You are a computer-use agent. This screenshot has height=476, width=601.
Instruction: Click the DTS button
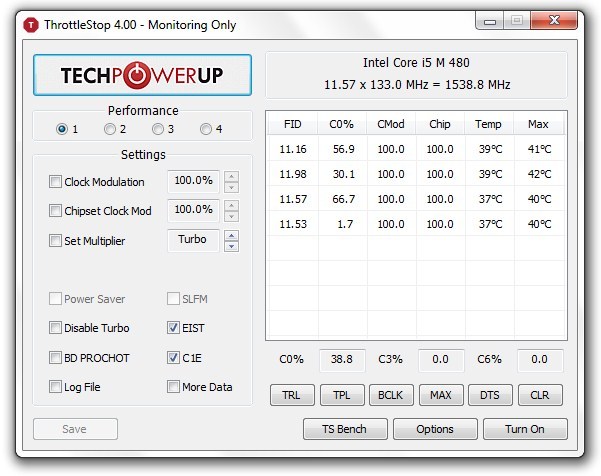[490, 395]
